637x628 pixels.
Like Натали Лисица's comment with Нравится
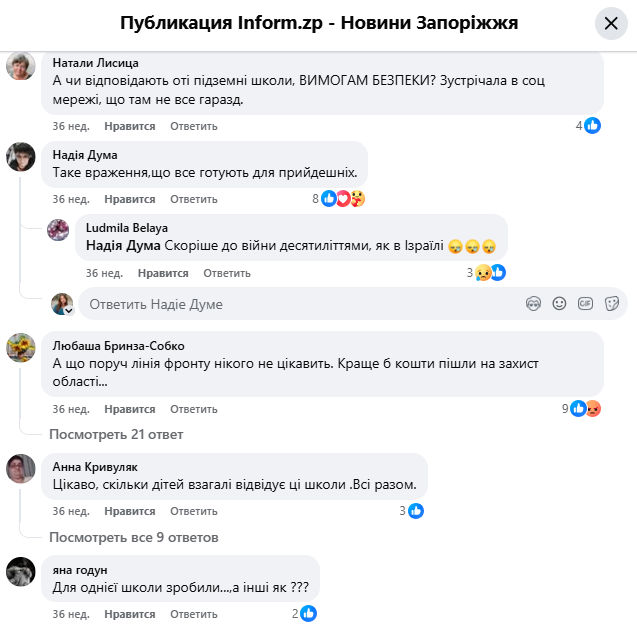[x=130, y=126]
